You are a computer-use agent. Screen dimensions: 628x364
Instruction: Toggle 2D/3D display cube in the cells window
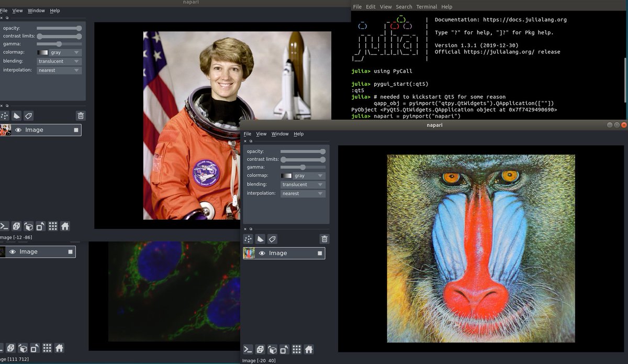pos(10,348)
